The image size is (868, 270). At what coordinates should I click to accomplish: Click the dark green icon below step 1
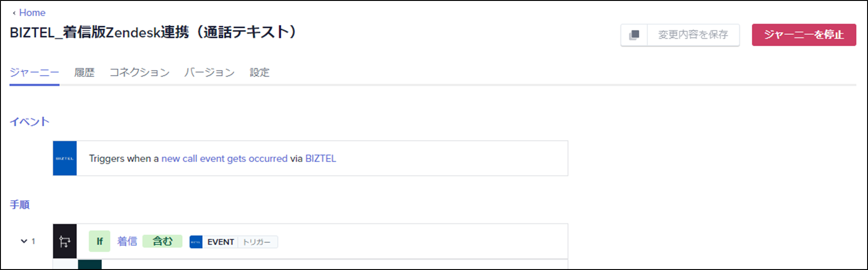[x=90, y=265]
